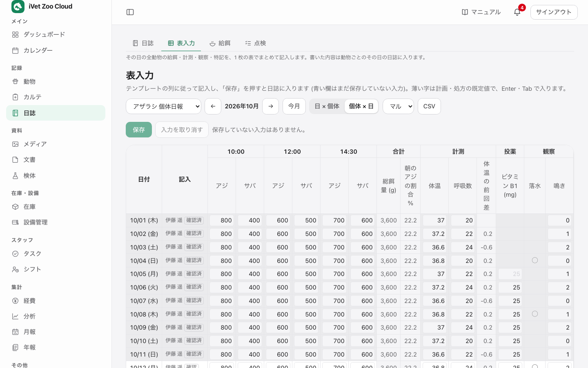Screen dimensions: 588x368
Task: Switch view to 個体 × 日
Action: [361, 106]
